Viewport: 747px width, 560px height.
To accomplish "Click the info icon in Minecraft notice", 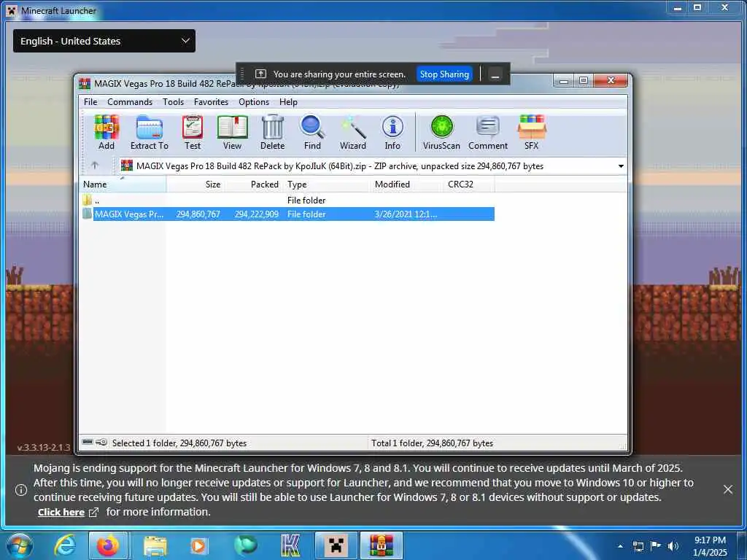I will pyautogui.click(x=21, y=489).
